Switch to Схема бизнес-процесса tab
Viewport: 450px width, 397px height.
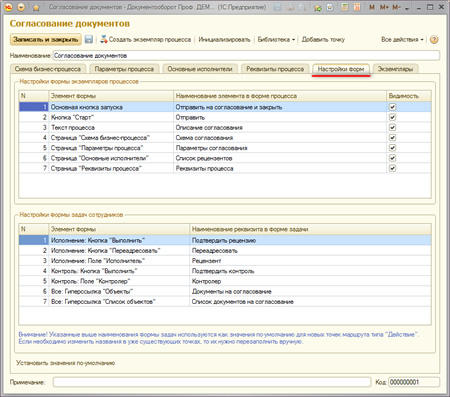[48, 69]
